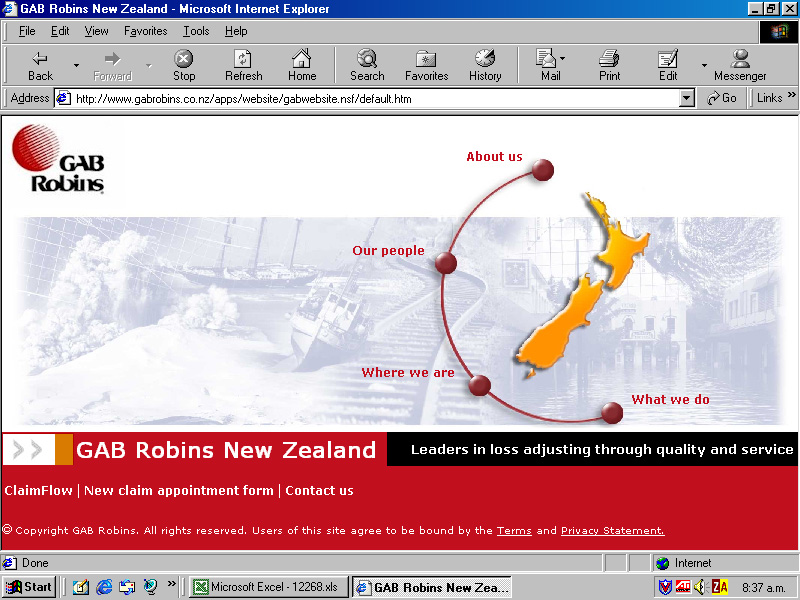Click the double-arrow graphic in the banner
Viewport: 800px width, 600px height.
[28, 449]
